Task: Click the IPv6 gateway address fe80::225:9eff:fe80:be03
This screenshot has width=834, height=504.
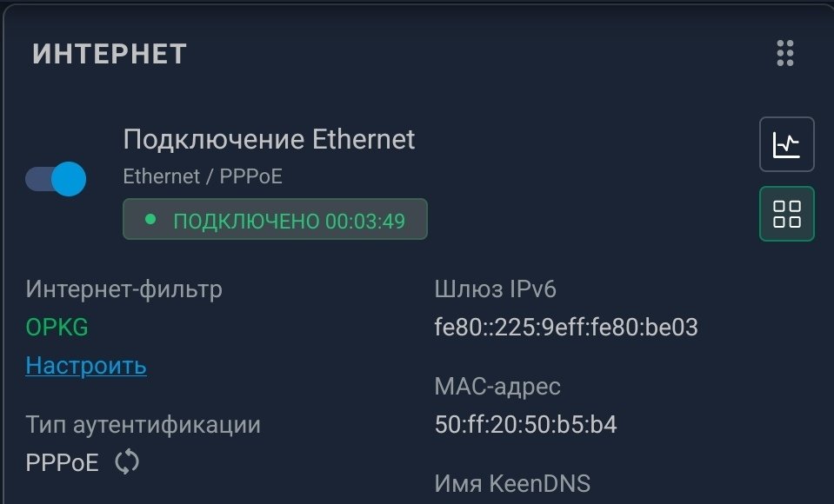Action: tap(566, 328)
